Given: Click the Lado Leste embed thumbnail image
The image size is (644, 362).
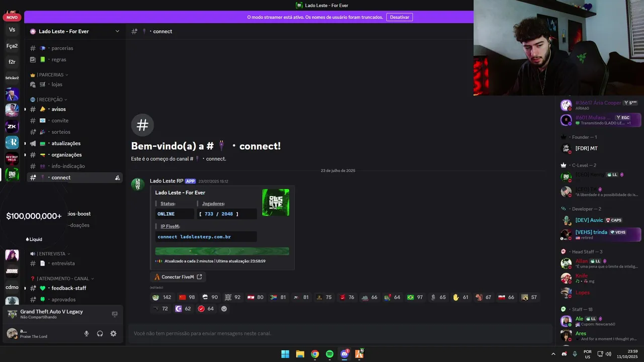Looking at the screenshot, I should pos(276,203).
